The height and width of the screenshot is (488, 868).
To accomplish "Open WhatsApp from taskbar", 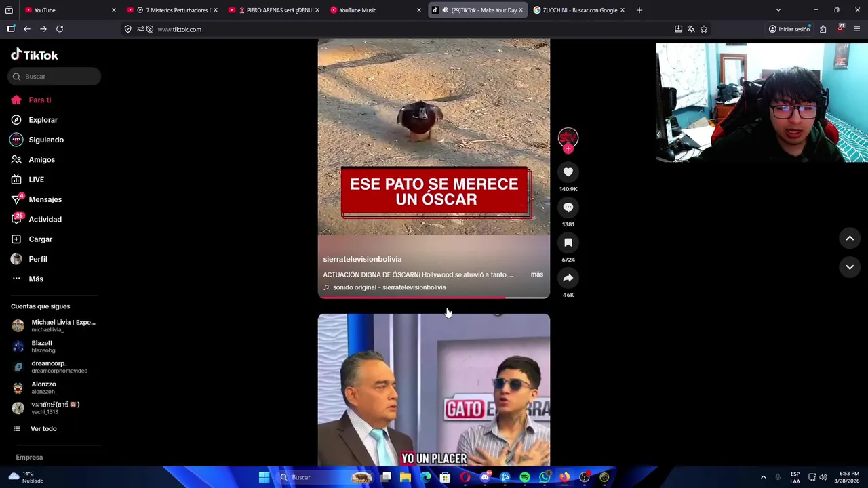I will pos(545,477).
